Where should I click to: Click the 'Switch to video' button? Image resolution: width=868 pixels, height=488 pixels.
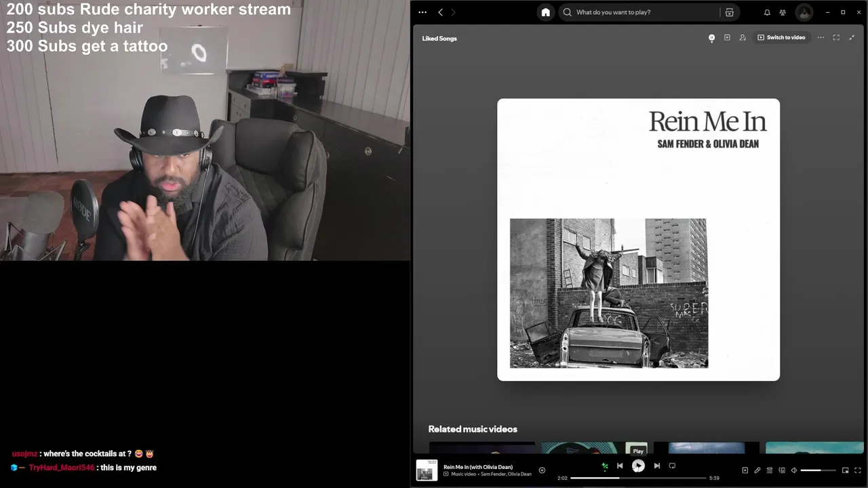coord(781,37)
